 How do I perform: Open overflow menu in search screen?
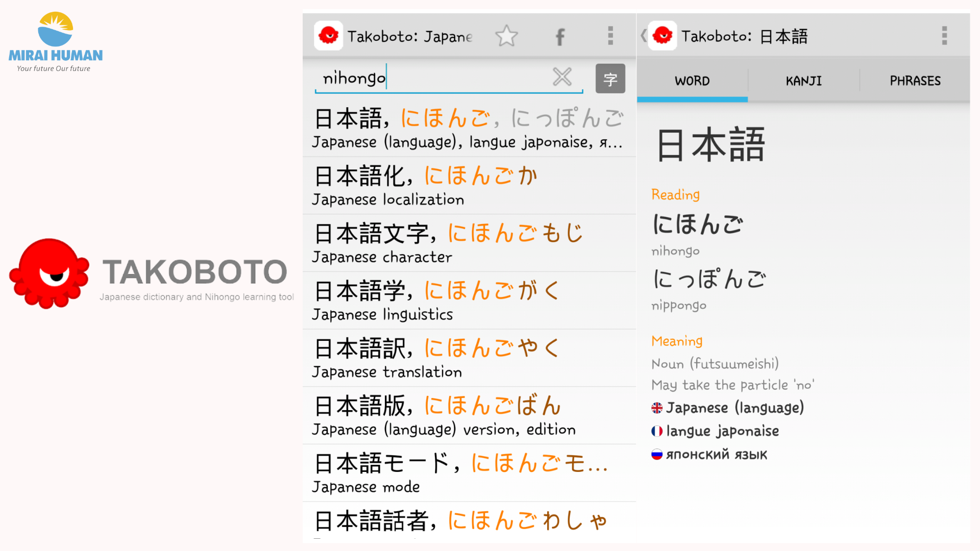(x=610, y=36)
